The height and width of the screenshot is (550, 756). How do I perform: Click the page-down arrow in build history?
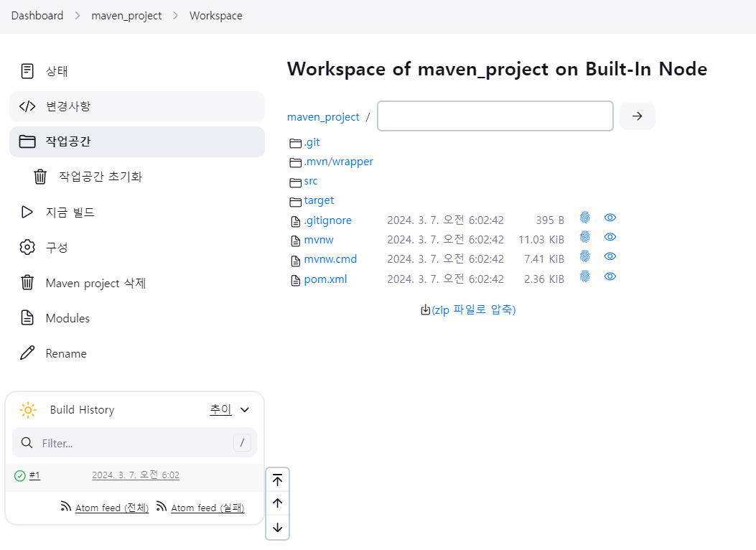[277, 527]
